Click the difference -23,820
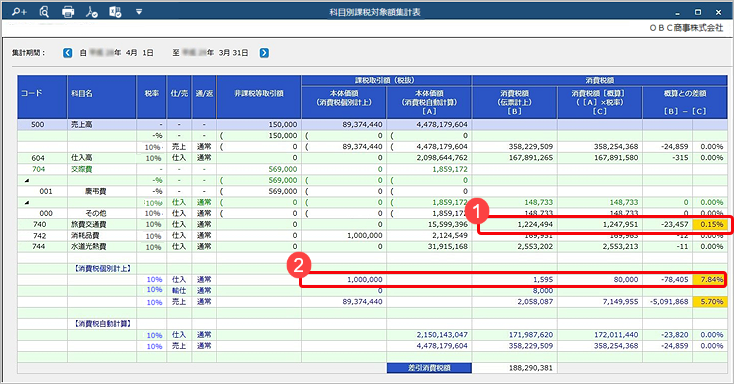 (x=675, y=335)
